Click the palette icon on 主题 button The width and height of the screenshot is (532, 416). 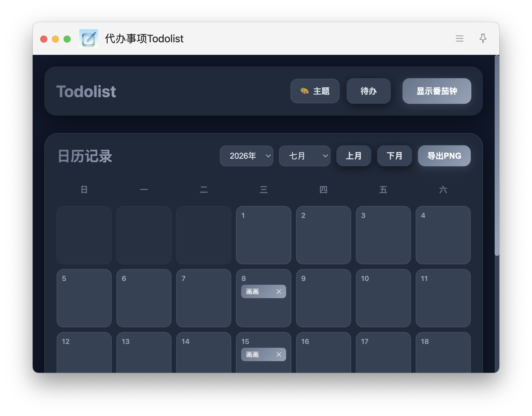pyautogui.click(x=304, y=91)
